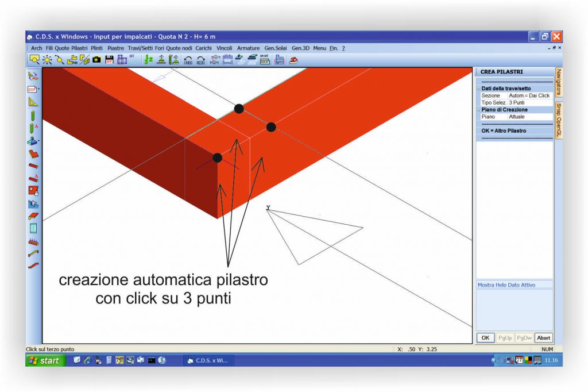Click the OK = Altro Pilastro row
588x392 pixels.
click(x=515, y=130)
